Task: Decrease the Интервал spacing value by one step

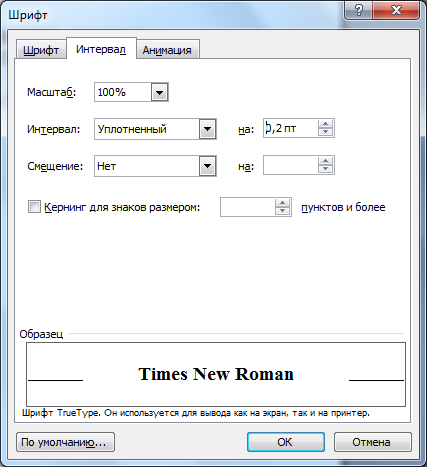Action: [x=326, y=132]
